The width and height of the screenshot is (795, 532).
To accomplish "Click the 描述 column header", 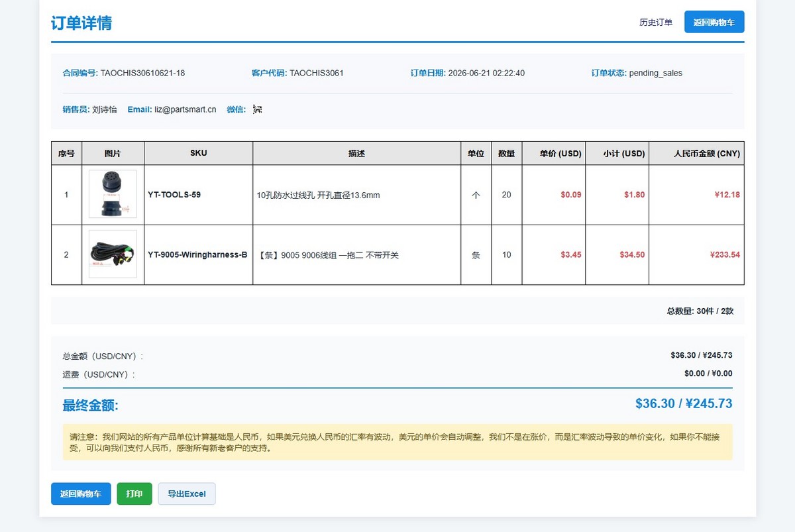I will coord(356,153).
